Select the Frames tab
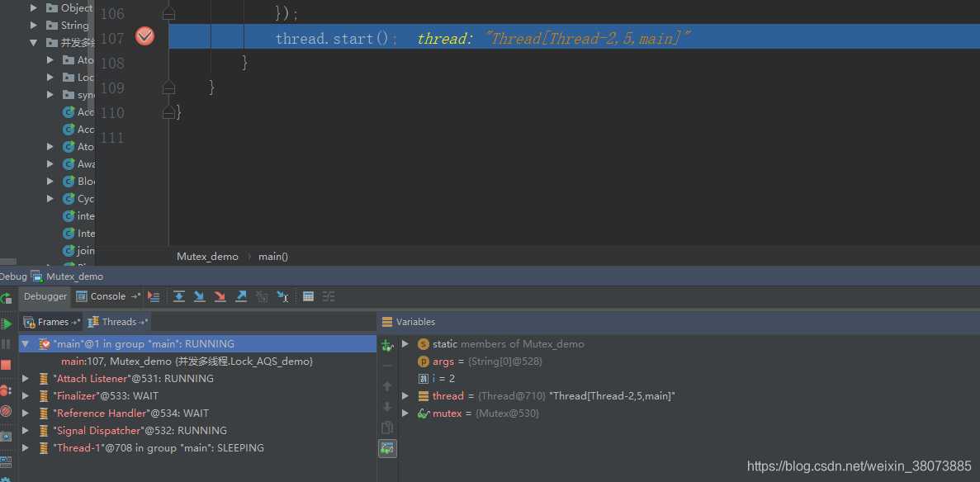 pos(53,322)
